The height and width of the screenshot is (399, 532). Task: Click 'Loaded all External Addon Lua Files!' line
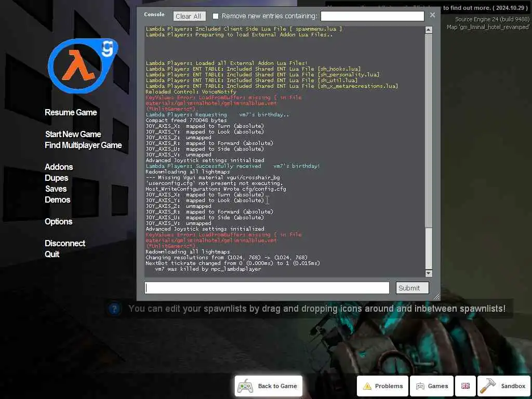(x=227, y=63)
